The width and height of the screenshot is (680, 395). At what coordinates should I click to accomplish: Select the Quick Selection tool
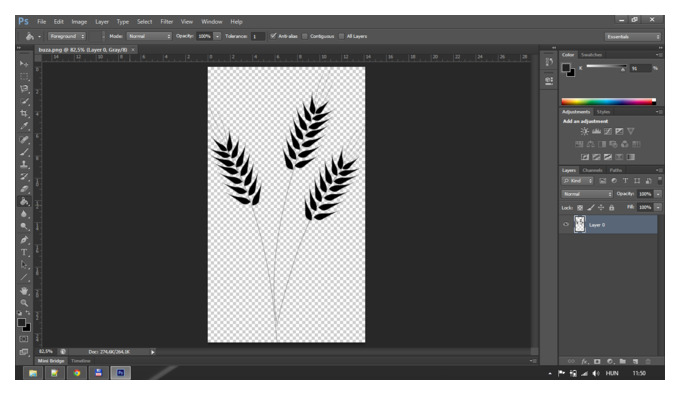(x=24, y=101)
